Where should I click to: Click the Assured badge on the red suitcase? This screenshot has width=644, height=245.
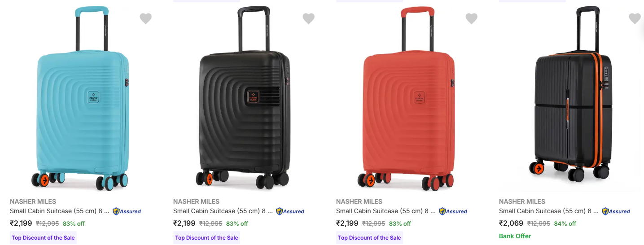[x=453, y=211]
